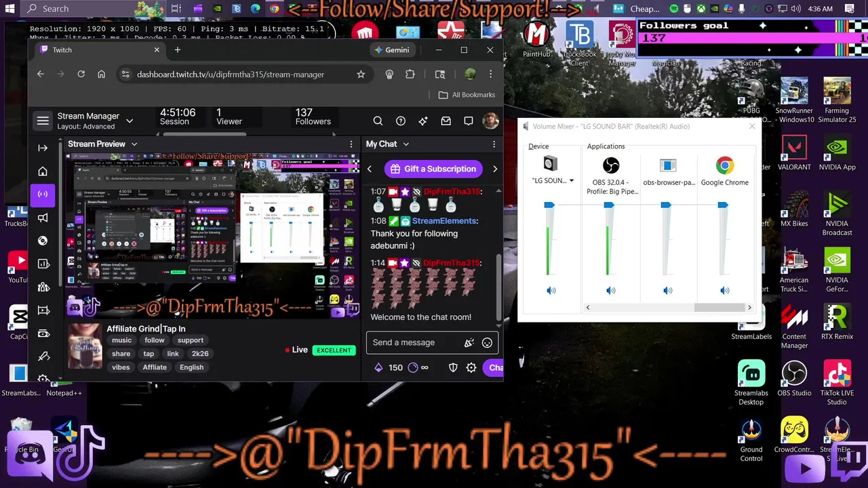Select the Twitch browser tab
This screenshot has height=488, width=868.
(100, 49)
